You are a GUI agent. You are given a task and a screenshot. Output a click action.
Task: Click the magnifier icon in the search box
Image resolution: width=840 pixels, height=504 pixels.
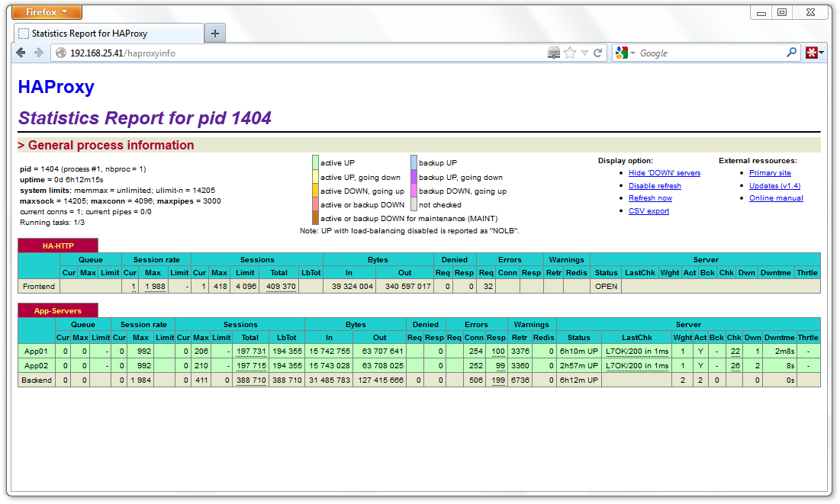click(791, 53)
